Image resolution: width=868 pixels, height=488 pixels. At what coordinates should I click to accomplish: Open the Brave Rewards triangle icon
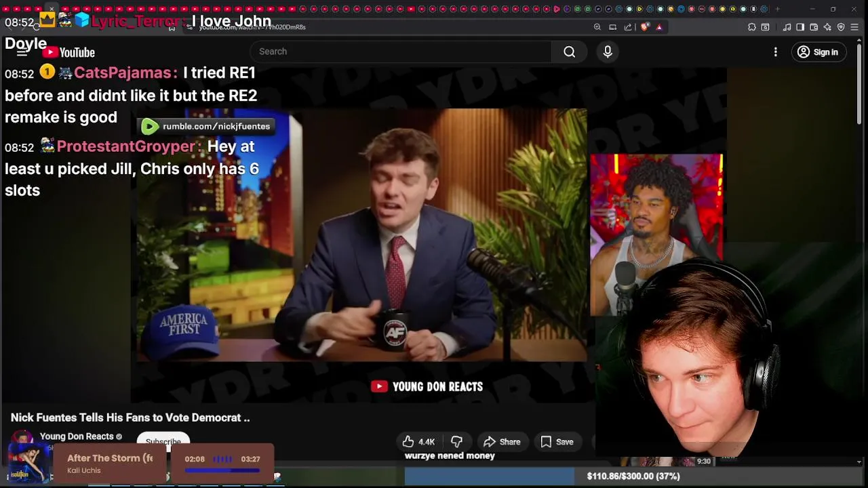tap(659, 27)
